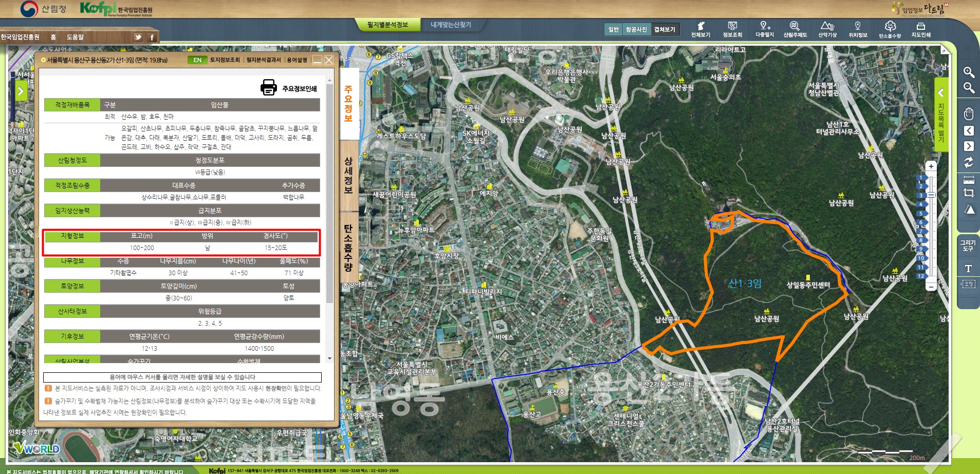Select the area measure tool
The image size is (980, 474).
click(969, 193)
